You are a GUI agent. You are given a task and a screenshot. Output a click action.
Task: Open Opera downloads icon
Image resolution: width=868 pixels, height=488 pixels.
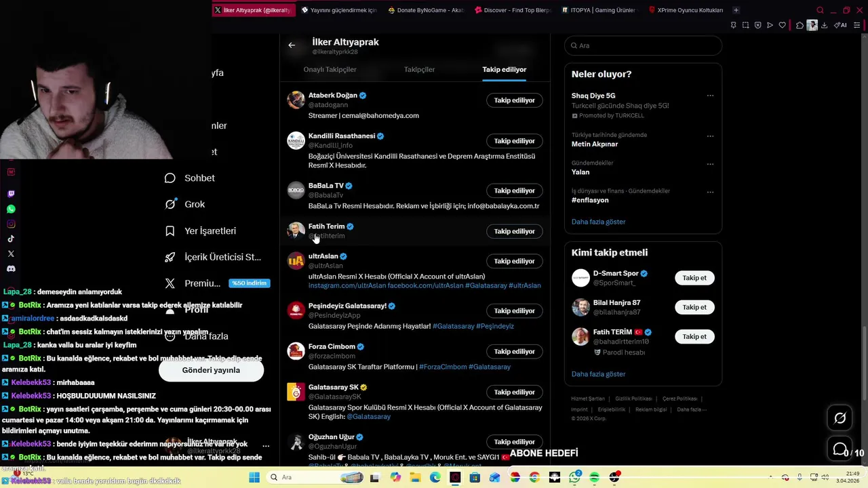824,25
